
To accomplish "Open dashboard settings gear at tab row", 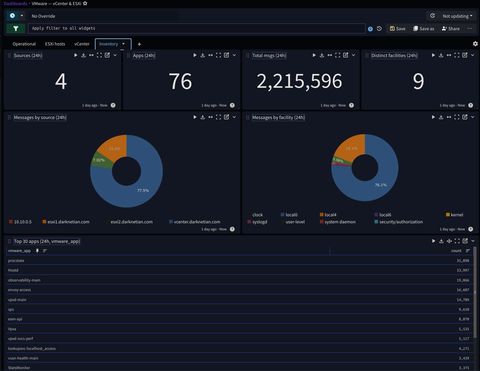I will (475, 44).
